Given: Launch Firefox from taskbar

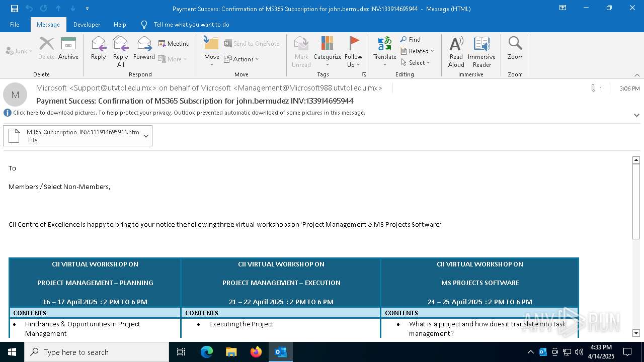Looking at the screenshot, I should (256, 352).
